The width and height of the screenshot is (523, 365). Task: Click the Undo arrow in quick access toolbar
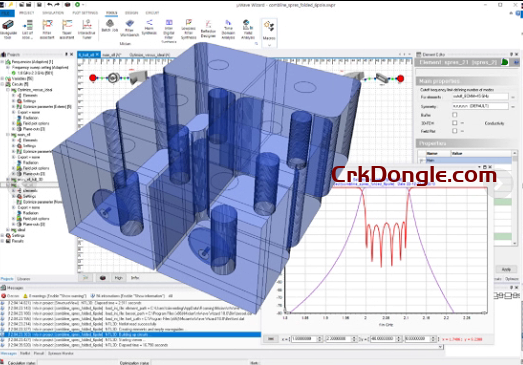tap(50, 5)
